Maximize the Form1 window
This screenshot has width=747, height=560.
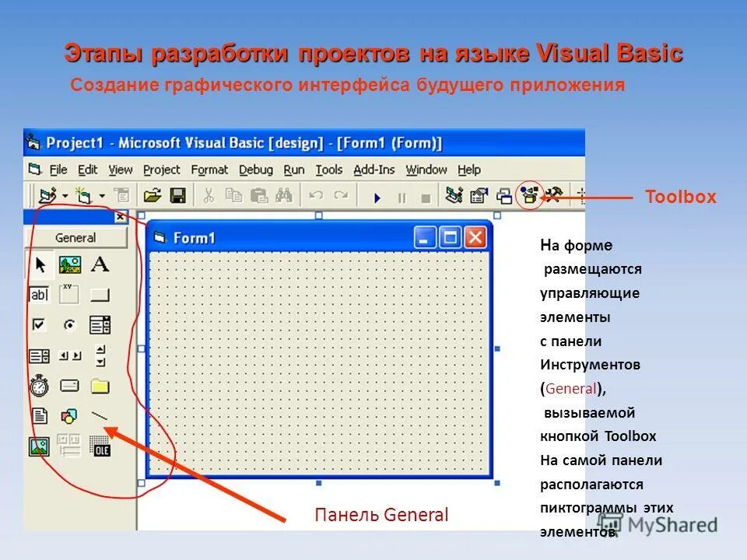pos(450,237)
